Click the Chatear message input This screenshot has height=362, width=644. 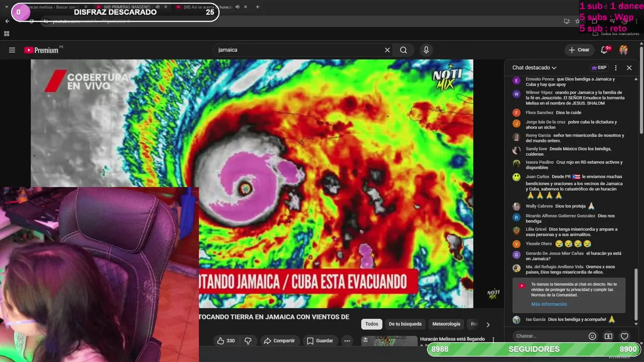(x=548, y=336)
